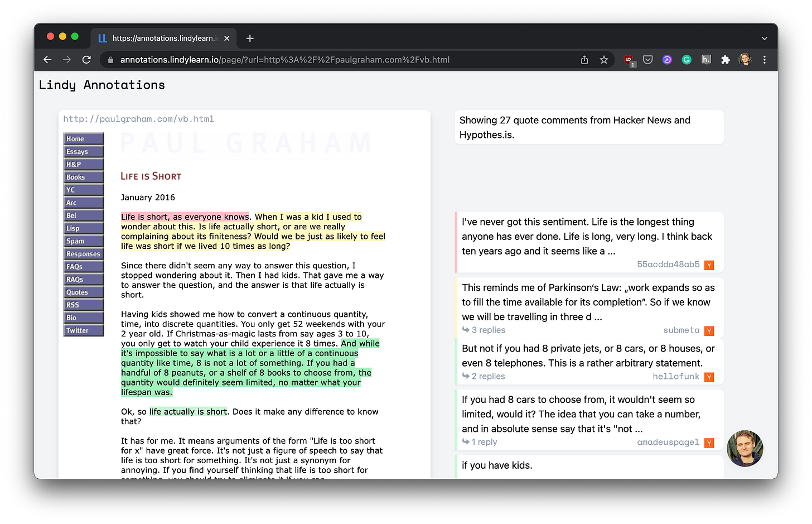Screen dimensions: 812x524
Task: Click the pink highlight 'Life is short, as everyone knows'
Action: (185, 217)
